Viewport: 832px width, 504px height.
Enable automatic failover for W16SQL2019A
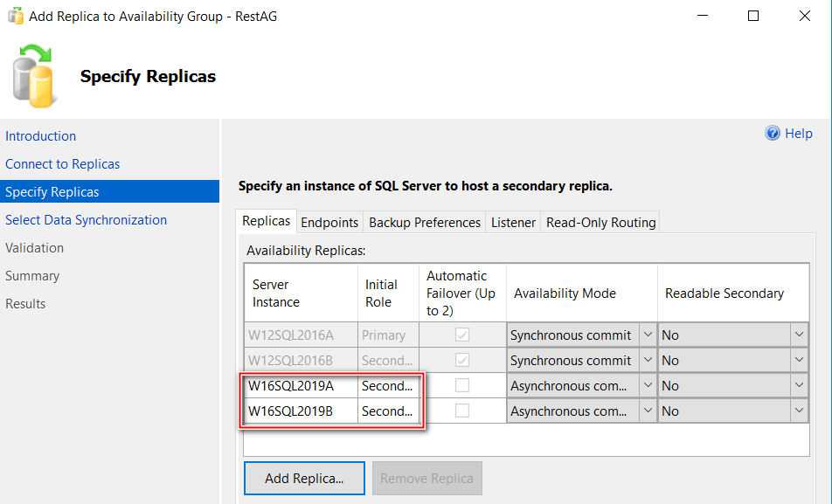click(461, 385)
